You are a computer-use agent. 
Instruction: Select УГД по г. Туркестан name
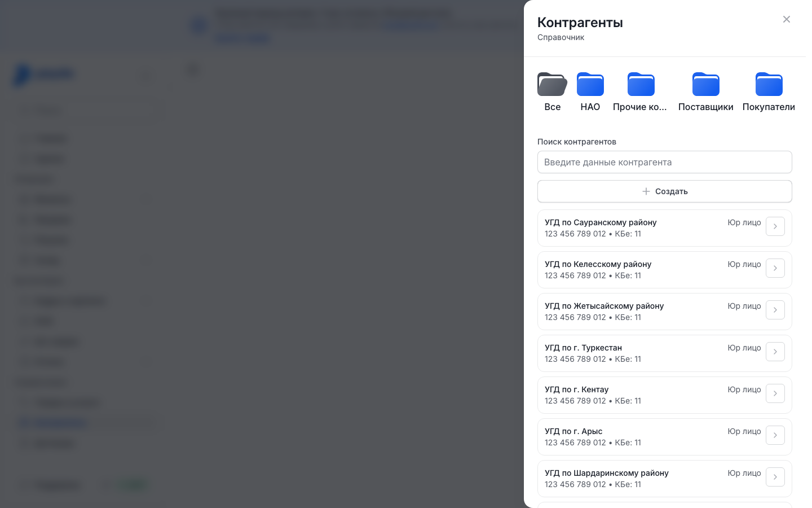583,348
